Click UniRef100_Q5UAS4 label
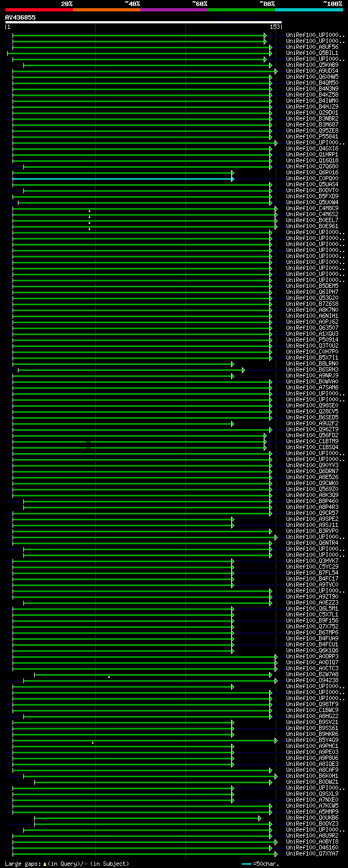 312,185
